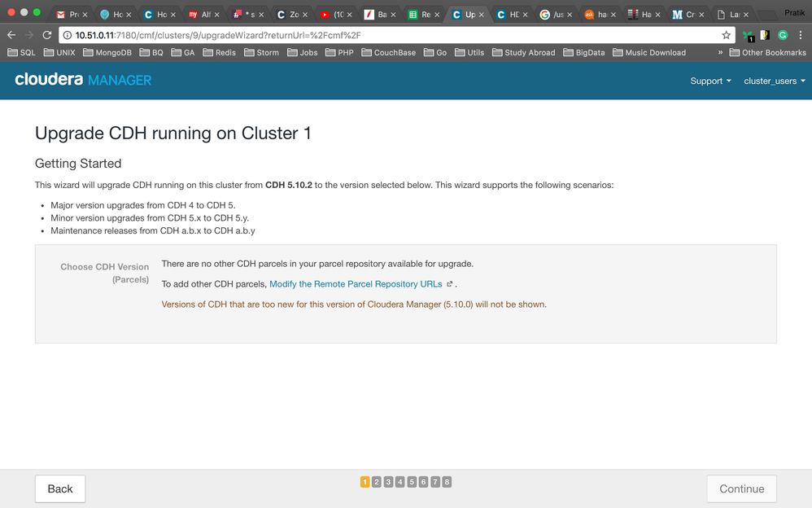Jump to wizard step 3
This screenshot has width=812, height=508.
click(x=388, y=482)
